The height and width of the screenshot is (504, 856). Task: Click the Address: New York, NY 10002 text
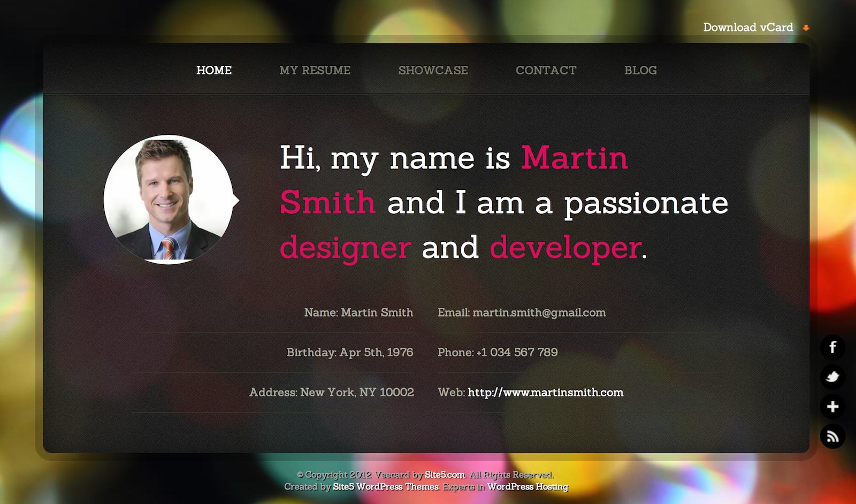pyautogui.click(x=331, y=392)
